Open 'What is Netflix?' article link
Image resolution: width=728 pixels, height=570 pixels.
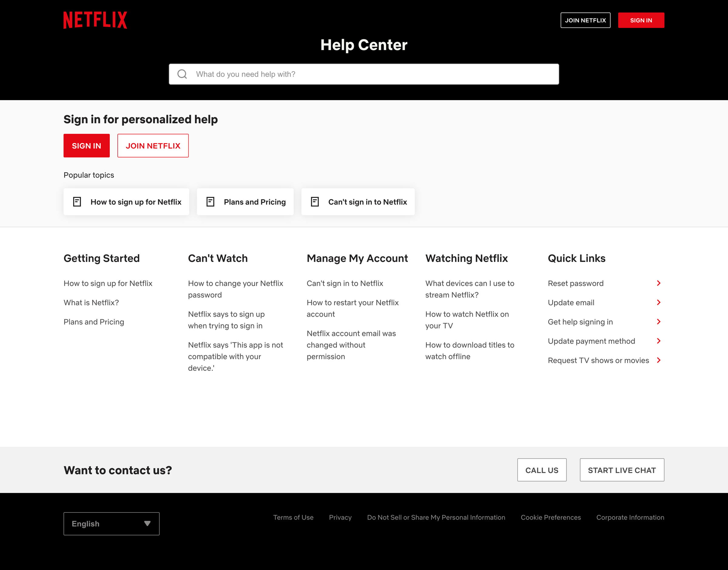click(91, 302)
